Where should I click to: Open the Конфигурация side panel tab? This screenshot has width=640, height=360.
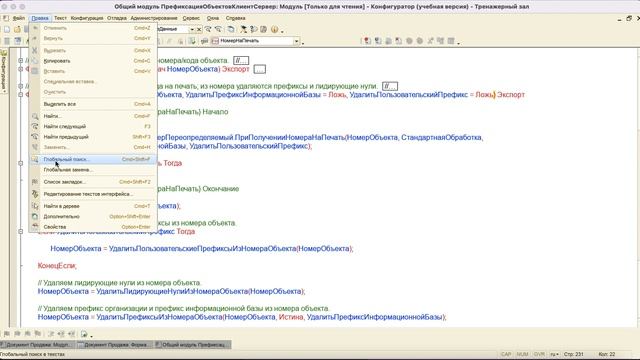(4, 71)
